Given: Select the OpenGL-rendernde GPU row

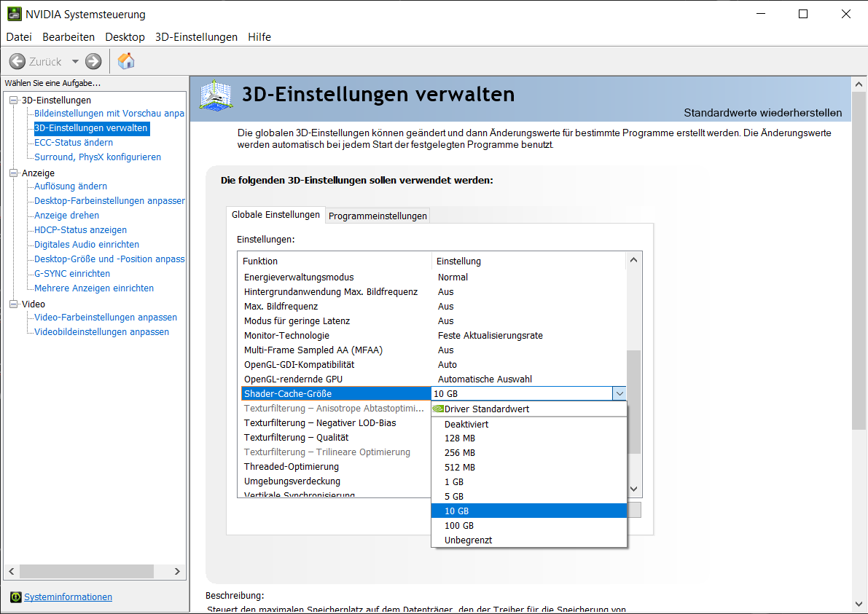Looking at the screenshot, I should [x=434, y=379].
